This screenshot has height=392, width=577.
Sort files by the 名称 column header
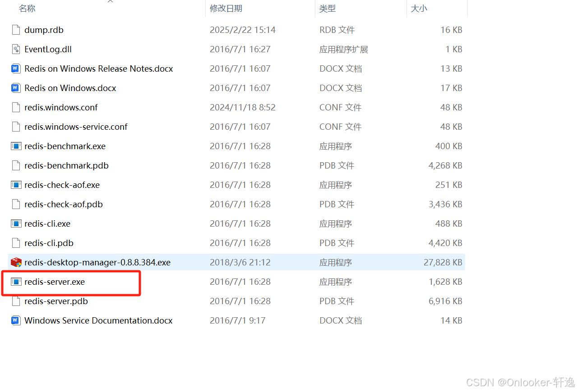pyautogui.click(x=27, y=9)
